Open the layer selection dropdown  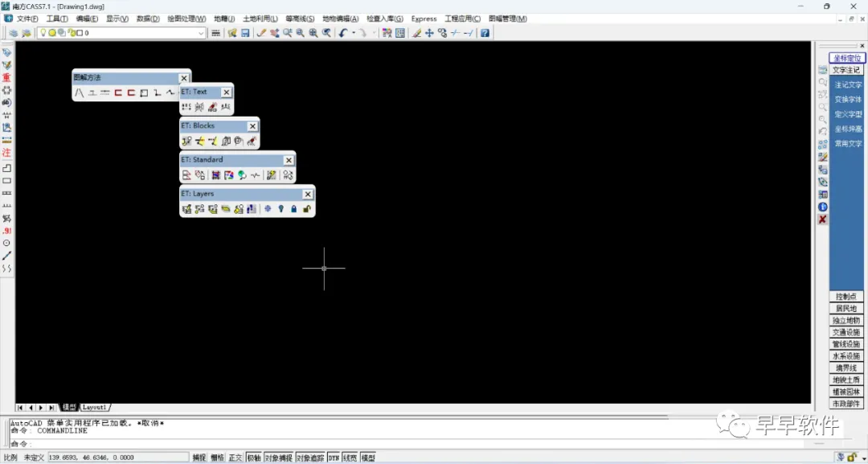pos(201,33)
